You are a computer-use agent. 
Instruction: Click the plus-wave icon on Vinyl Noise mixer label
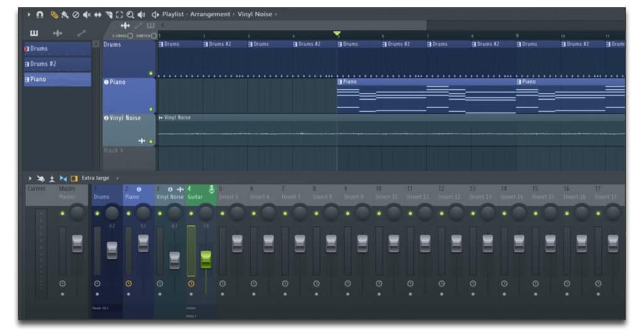click(180, 189)
